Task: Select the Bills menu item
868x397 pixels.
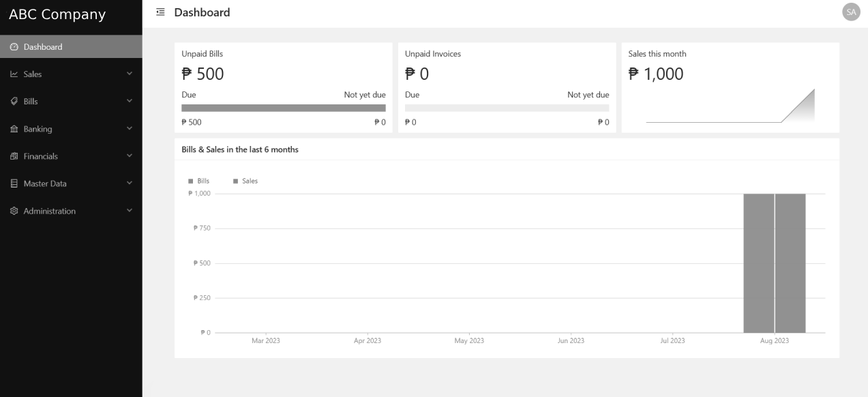Action: click(x=31, y=102)
